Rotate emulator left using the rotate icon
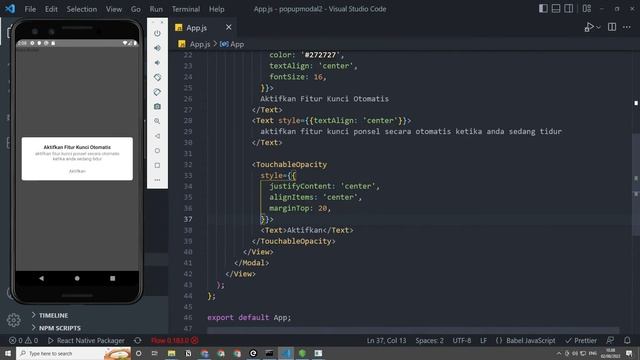This screenshot has height=360, width=640. click(x=157, y=77)
